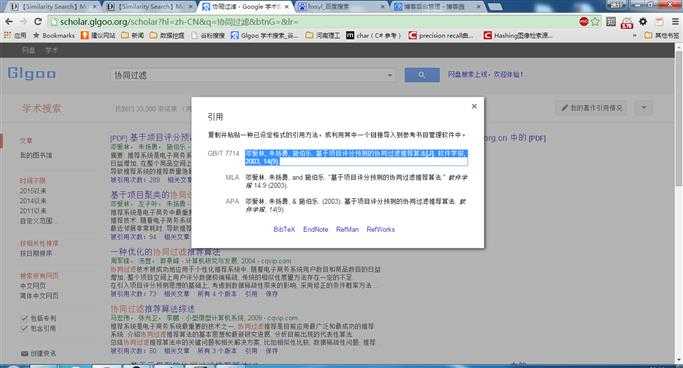Open the 协同过滤推荐算法综述 result title

point(152,309)
